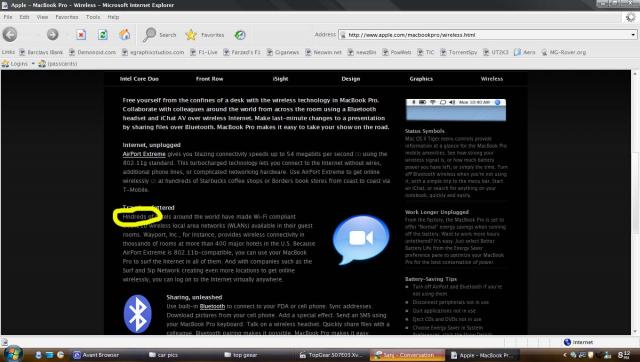Open the History clock toolbar icon
640x362 pixels.
click(240, 35)
